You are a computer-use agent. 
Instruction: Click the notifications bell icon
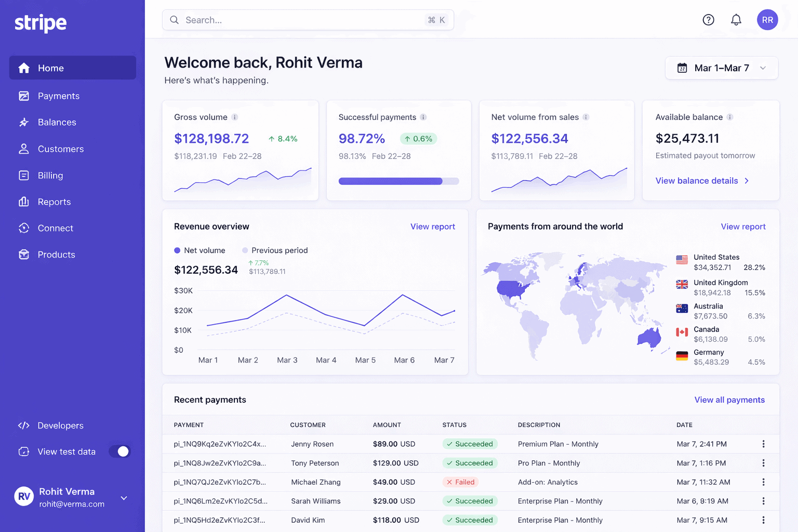point(736,20)
